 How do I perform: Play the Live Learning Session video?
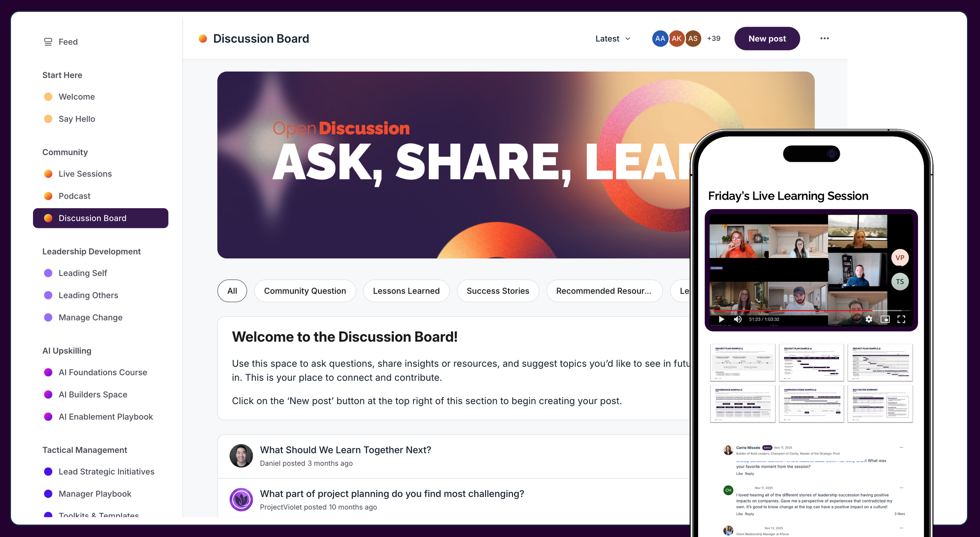pyautogui.click(x=721, y=319)
